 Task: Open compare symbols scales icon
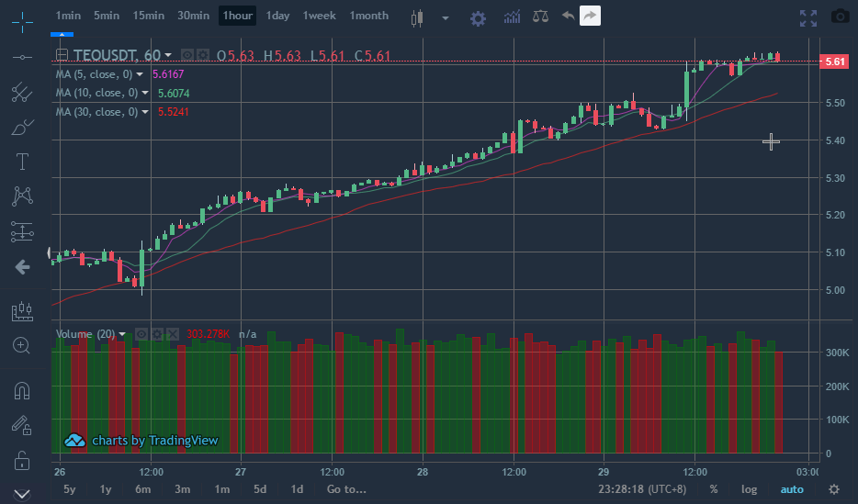click(541, 16)
